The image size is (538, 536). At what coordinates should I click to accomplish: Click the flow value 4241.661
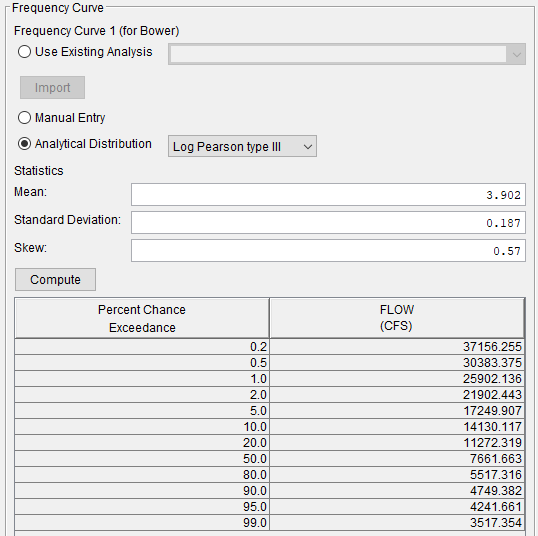click(397, 507)
